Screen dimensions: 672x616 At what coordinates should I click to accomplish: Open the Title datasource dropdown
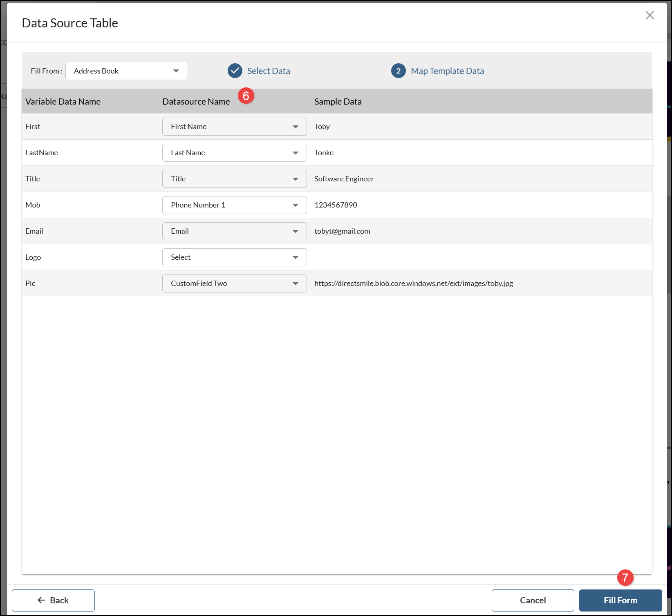tap(234, 179)
